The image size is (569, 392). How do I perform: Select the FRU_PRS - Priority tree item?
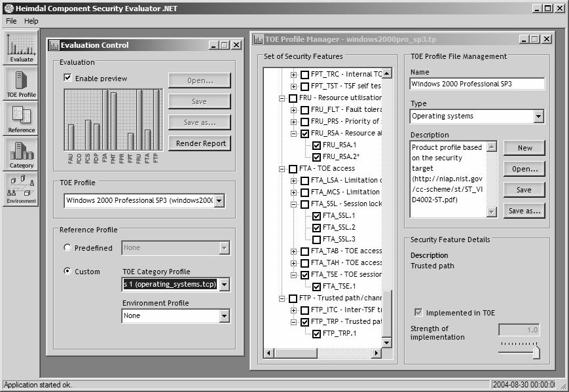pyautogui.click(x=345, y=122)
